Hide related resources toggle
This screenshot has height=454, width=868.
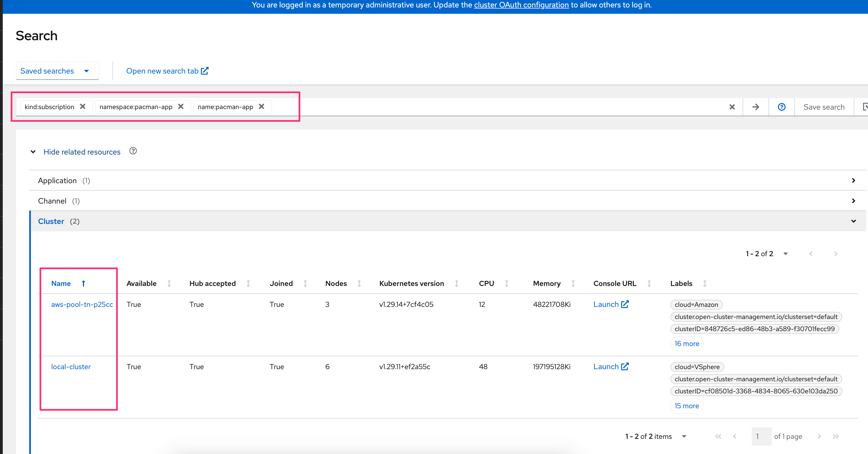(82, 152)
